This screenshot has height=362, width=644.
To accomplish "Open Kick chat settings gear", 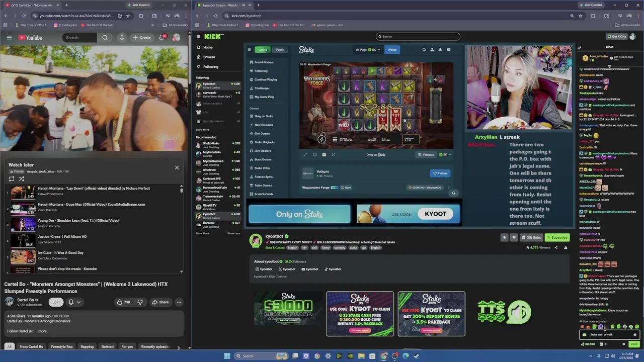I will pyautogui.click(x=624, y=344).
